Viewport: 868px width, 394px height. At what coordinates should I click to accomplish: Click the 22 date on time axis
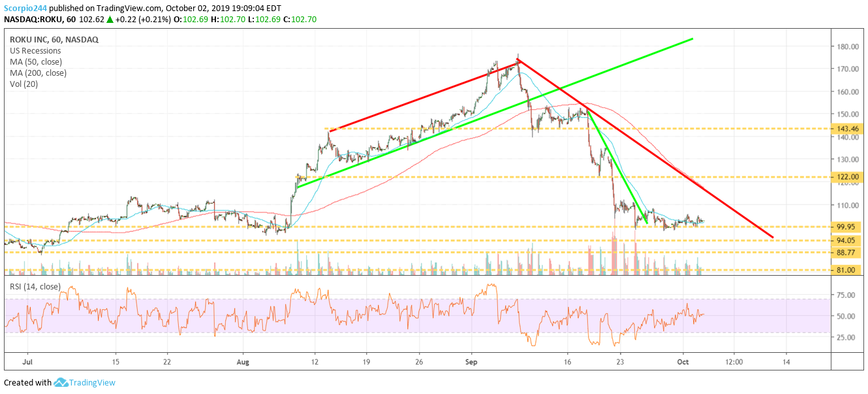(x=167, y=361)
